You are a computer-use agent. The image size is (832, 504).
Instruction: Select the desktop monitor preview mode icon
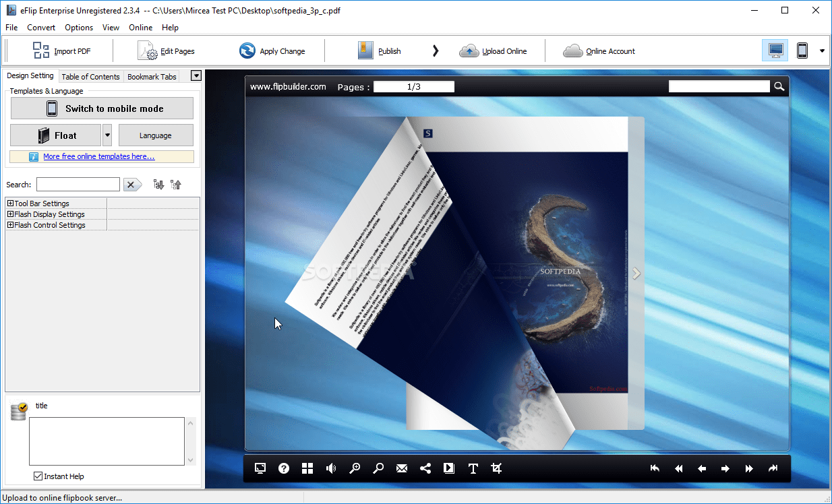[775, 51]
